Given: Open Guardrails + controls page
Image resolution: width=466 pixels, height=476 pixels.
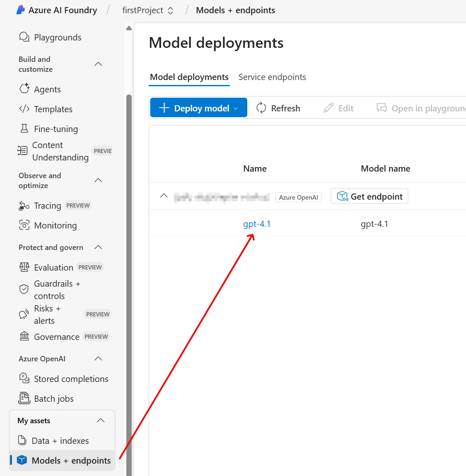Looking at the screenshot, I should coord(57,290).
